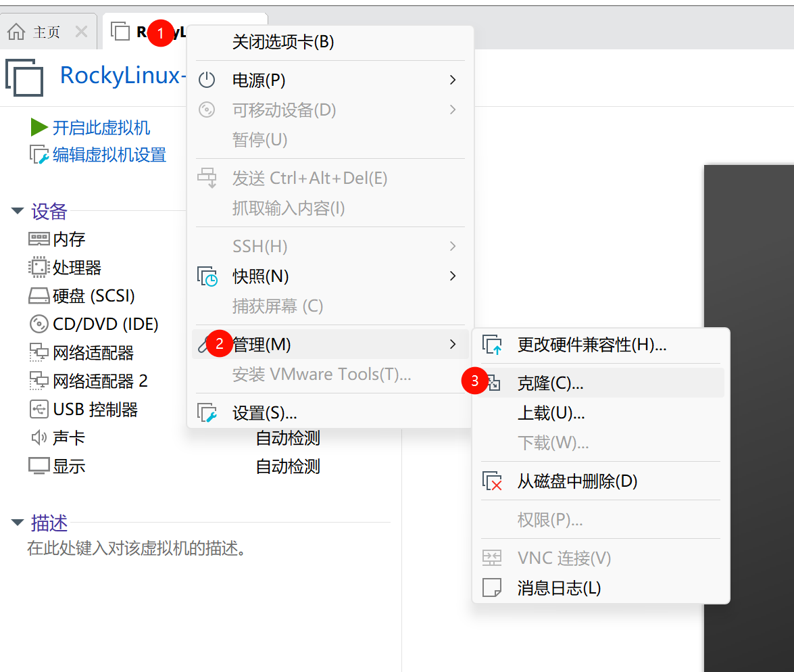Screen dimensions: 794x672
Task: Click the 可移动设备(D) disc icon
Action: pos(207,110)
